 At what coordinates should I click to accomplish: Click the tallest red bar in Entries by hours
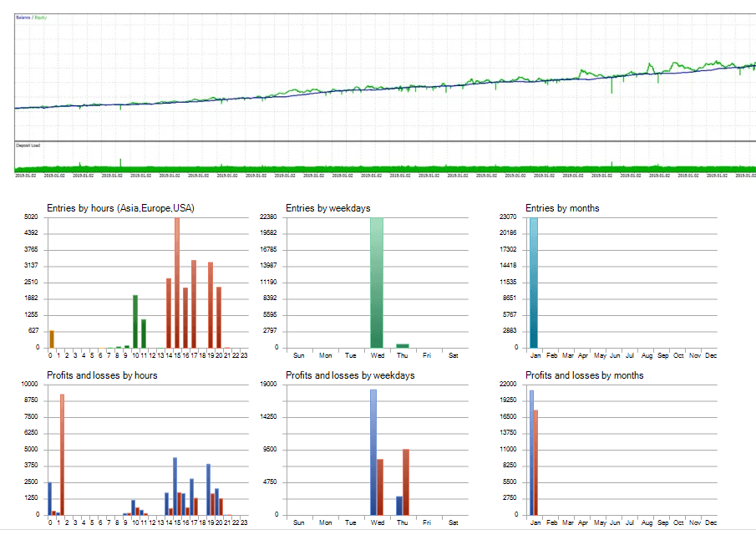tap(176, 284)
